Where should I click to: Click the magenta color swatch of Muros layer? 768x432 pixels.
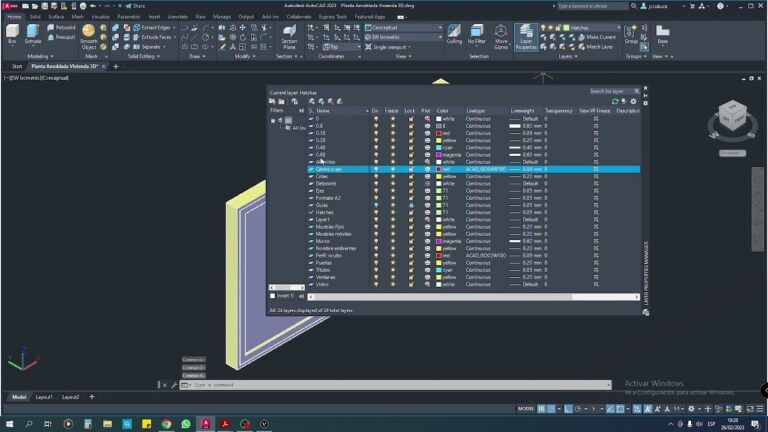point(440,241)
